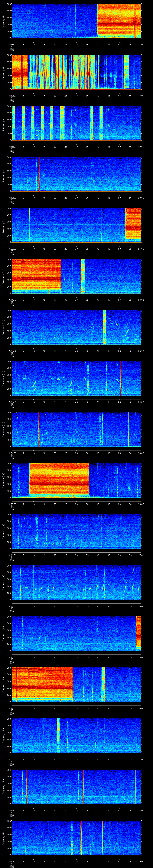This screenshot has height=868, width=153.
Task: Click the 14:22:00 start time label
Action: [12, 351]
